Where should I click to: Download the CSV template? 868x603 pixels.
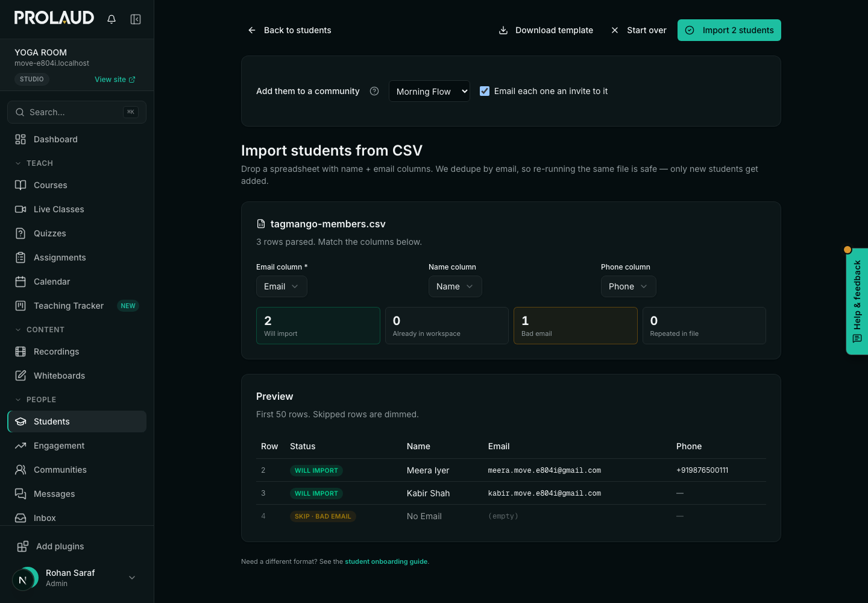click(x=546, y=30)
